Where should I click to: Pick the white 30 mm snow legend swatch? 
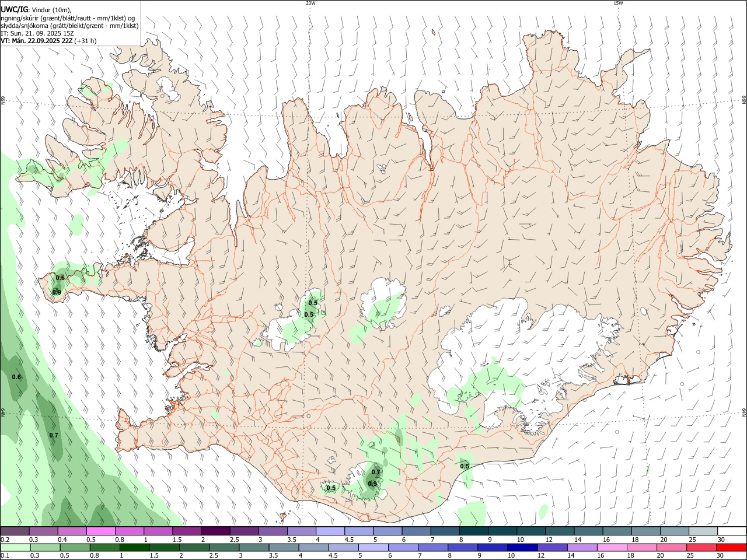[731, 531]
